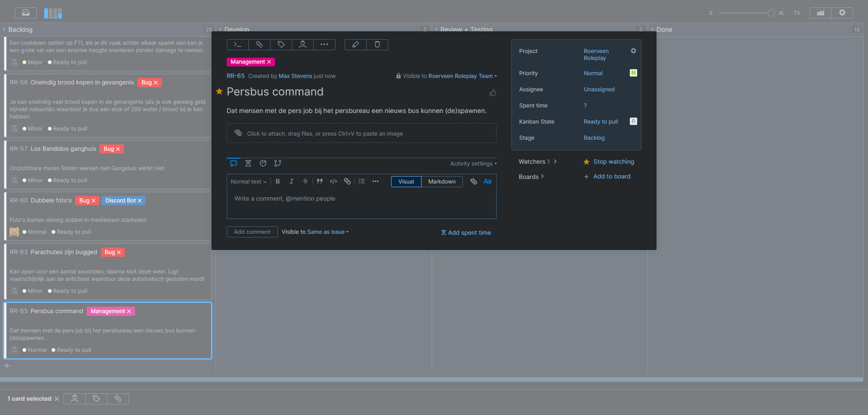Screen dimensions: 868x415
Task: Click the edit issue pencil icon
Action: [x=355, y=45]
